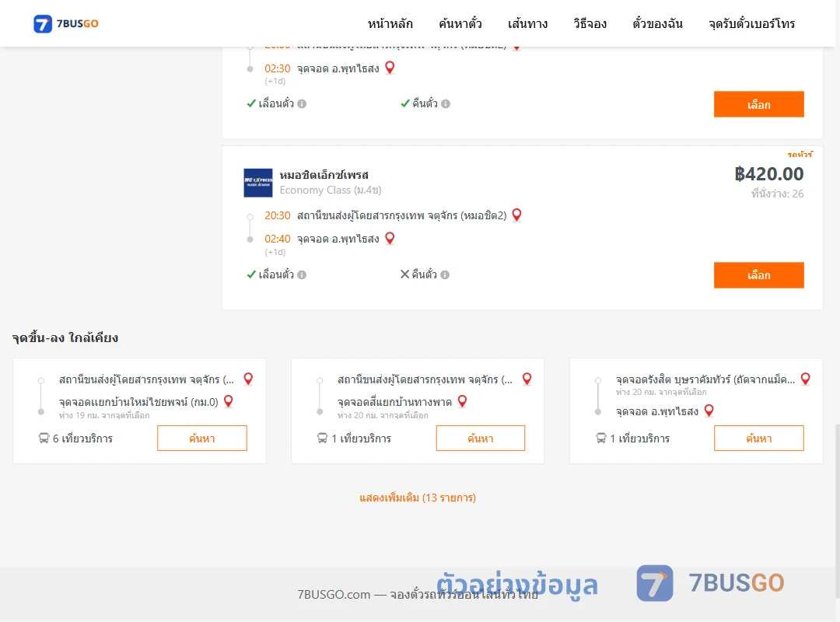840x622 pixels.
Task: Open map pin for จุดจอดสี่แยกบ้านทางพาด
Action: coord(462,401)
